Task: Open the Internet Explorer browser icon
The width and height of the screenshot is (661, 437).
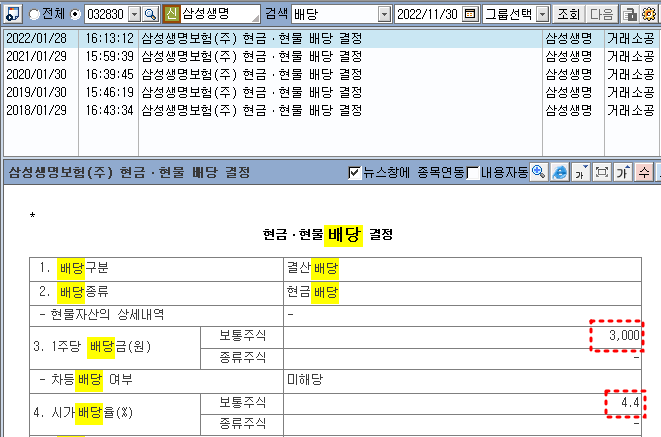Action: tap(560, 172)
